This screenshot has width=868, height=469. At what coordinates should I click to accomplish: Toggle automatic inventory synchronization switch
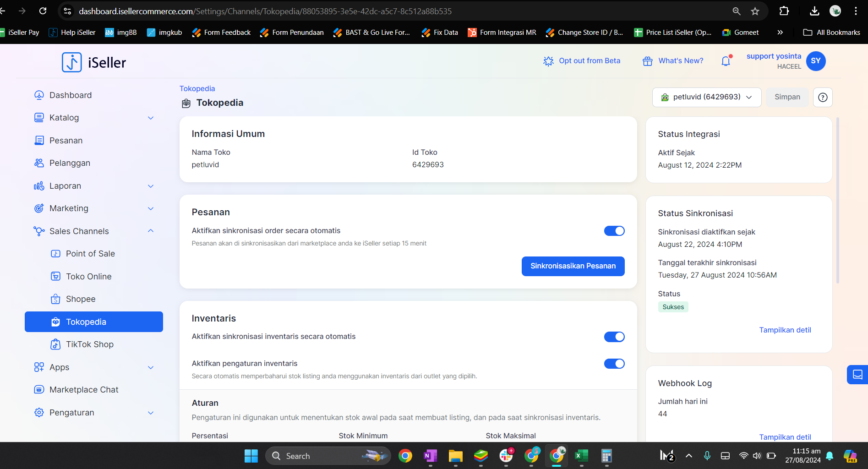(614, 337)
